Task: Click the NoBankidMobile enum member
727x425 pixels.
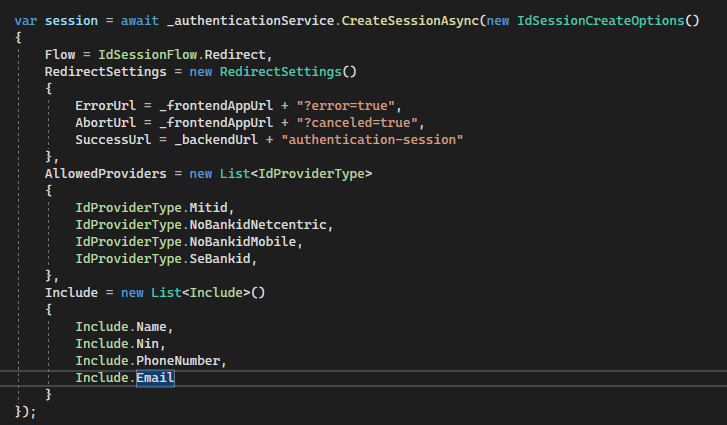Action: (x=242, y=242)
